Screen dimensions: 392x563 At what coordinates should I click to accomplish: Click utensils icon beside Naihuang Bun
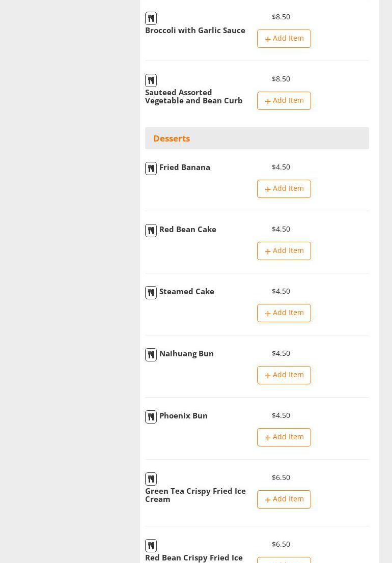tap(151, 355)
